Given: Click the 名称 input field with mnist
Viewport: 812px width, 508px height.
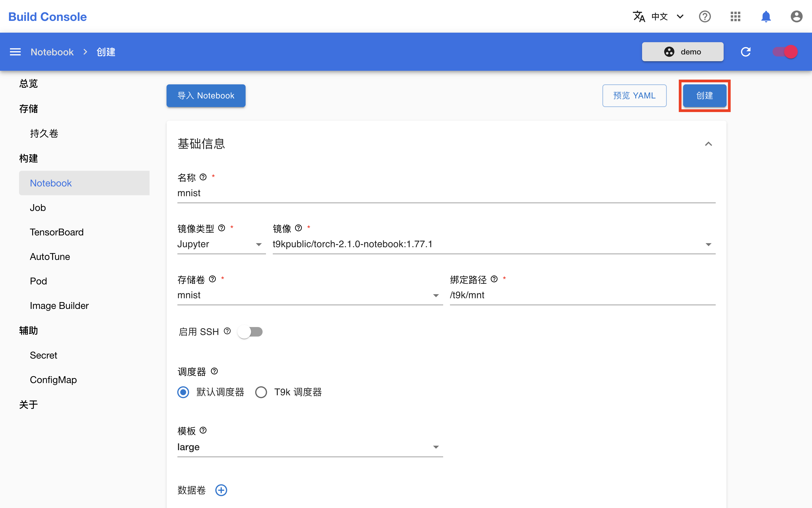Looking at the screenshot, I should coord(446,193).
